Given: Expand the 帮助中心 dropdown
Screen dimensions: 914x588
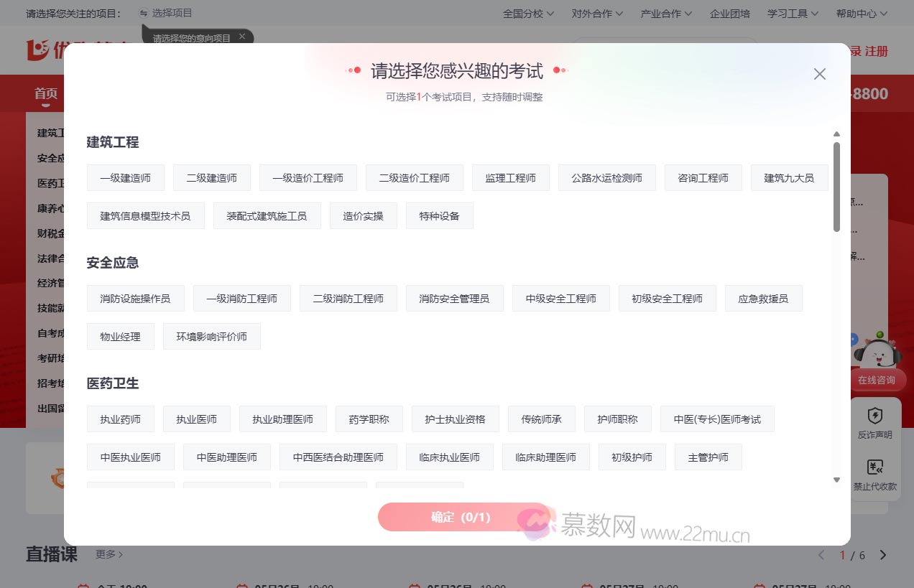Looking at the screenshot, I should coord(860,13).
